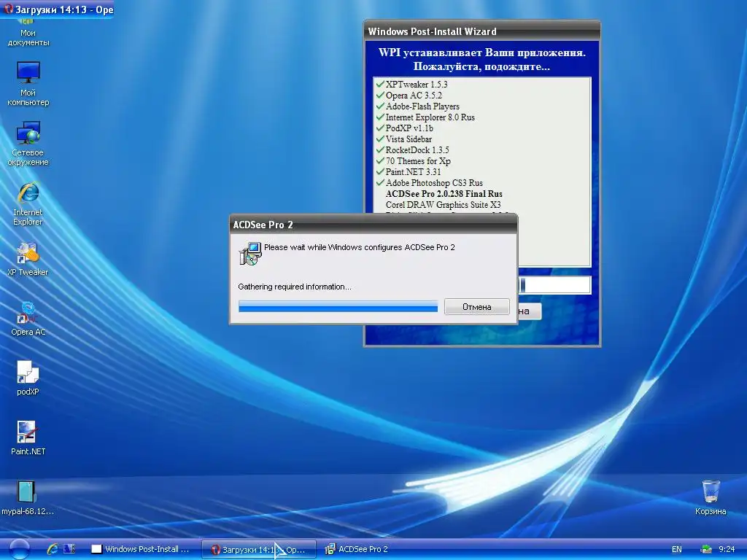Select the Opera AC desktop shortcut
This screenshot has height=560, width=747.
(28, 319)
